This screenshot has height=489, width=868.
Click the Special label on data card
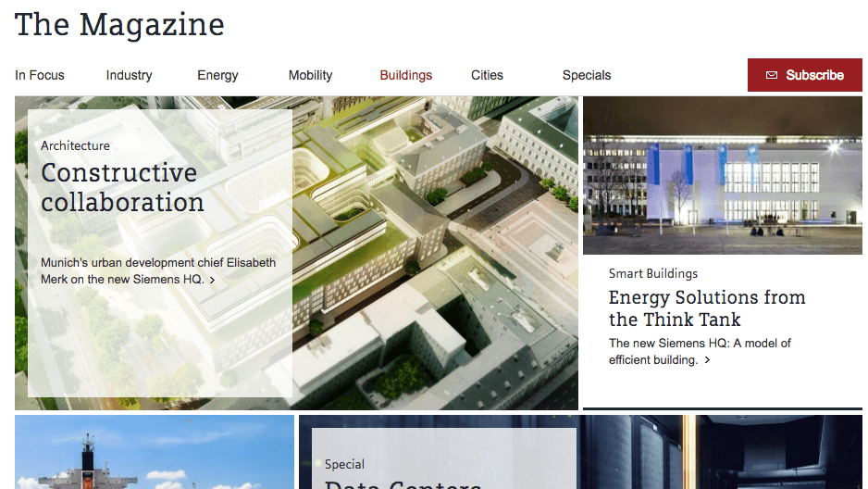[344, 465]
